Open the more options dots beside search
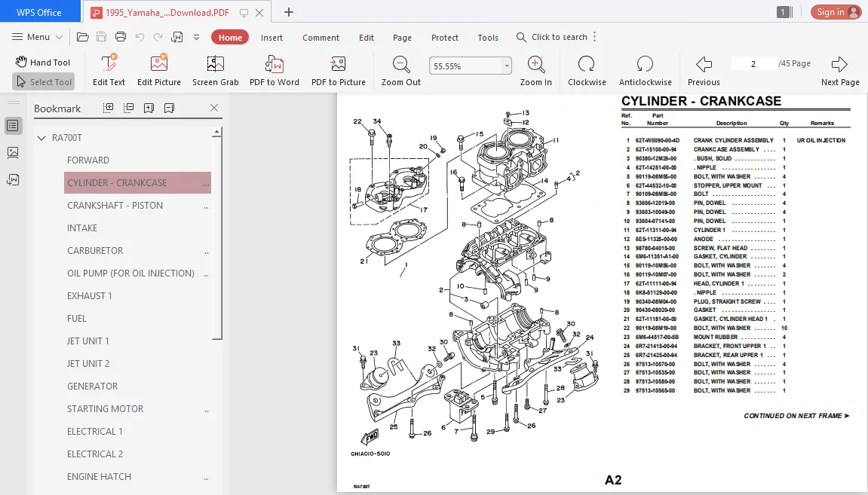This screenshot has height=495, width=868. 594,37
